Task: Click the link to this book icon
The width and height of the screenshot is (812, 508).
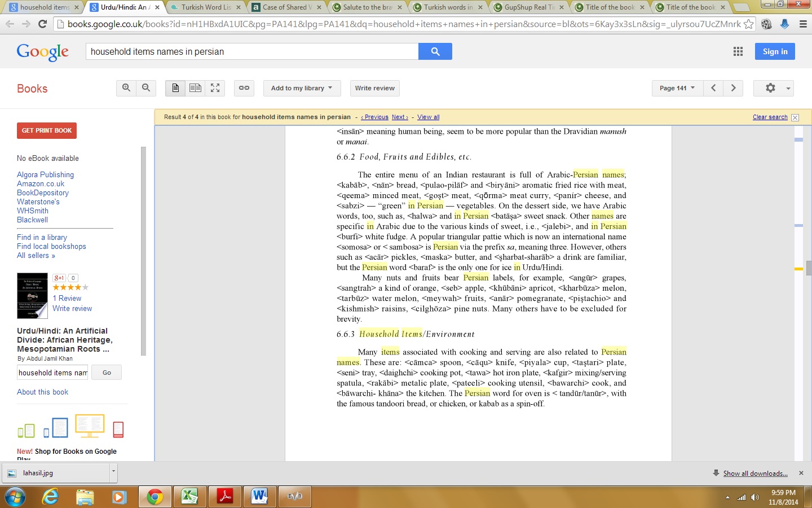Action: [244, 88]
